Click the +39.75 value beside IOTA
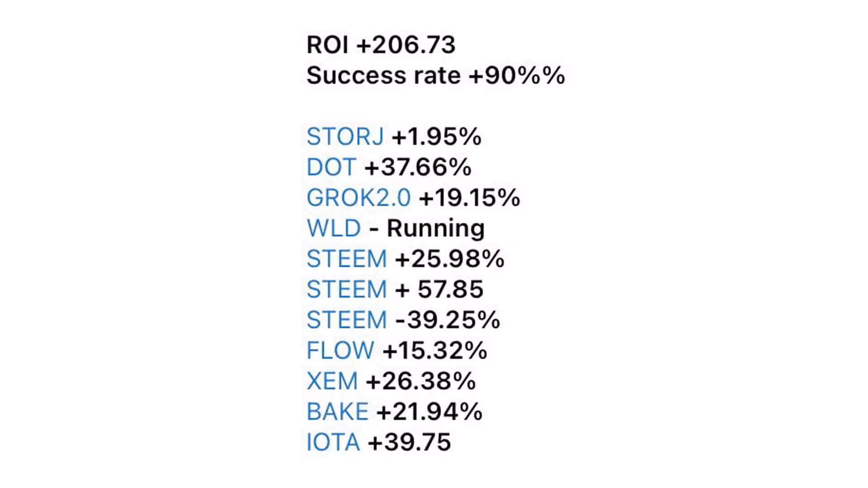The height and width of the screenshot is (488, 868). coord(410,442)
